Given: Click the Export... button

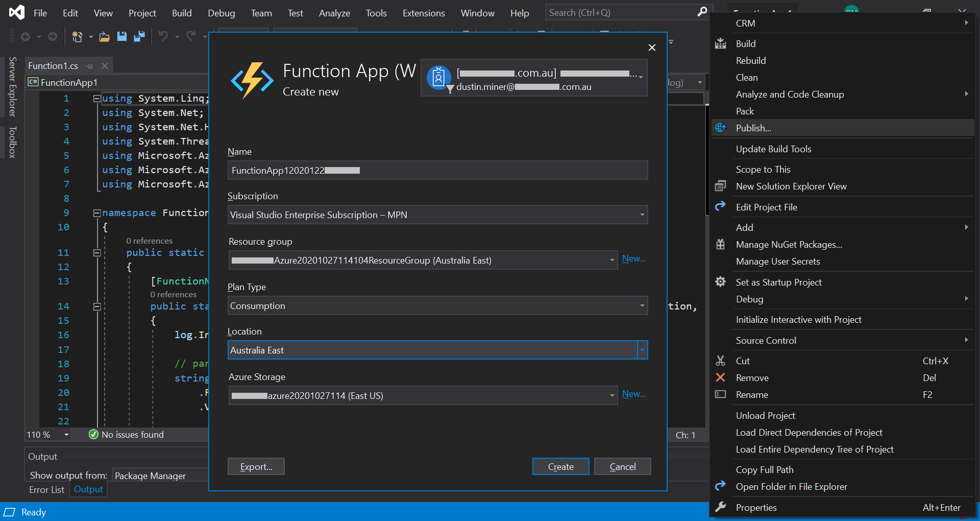Looking at the screenshot, I should [x=256, y=466].
